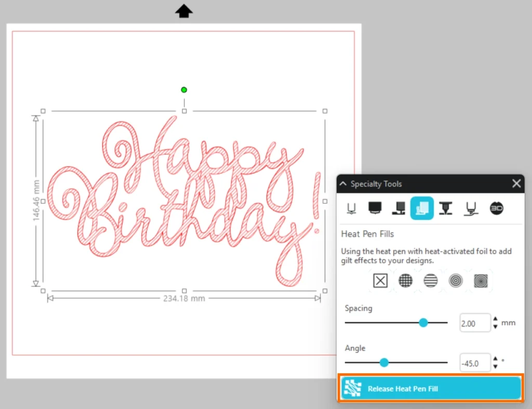Select the first specialty tool icon
Image resolution: width=532 pixels, height=409 pixels.
(352, 208)
